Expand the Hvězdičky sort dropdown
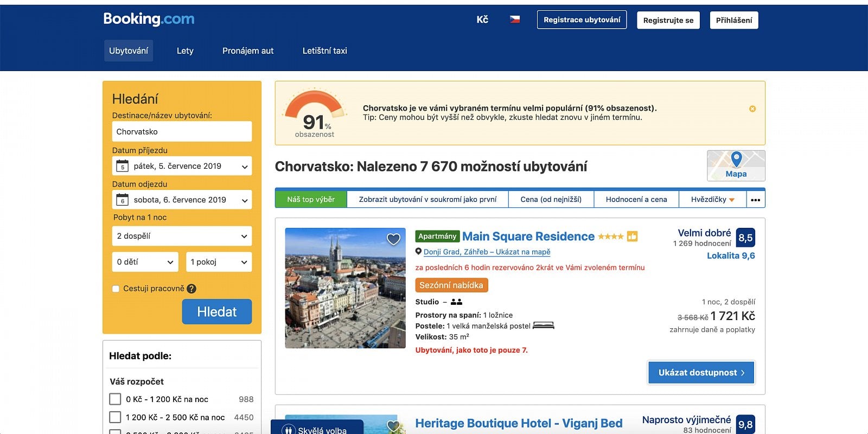 tap(713, 200)
